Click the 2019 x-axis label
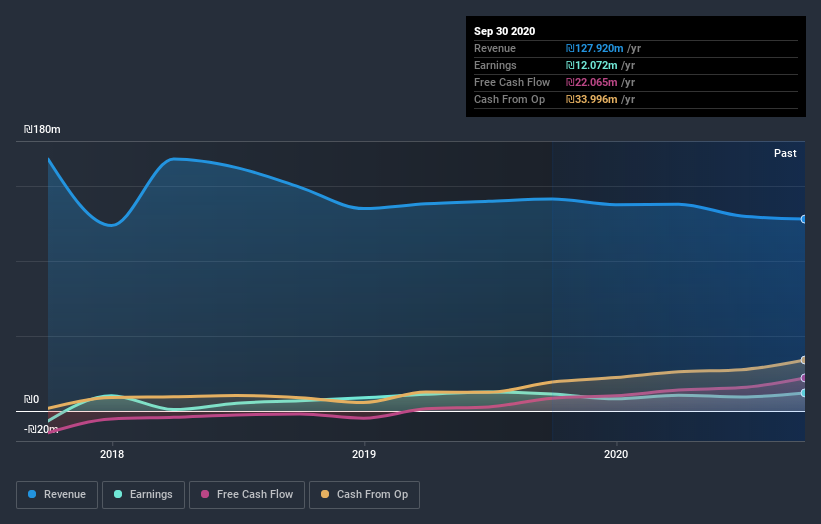821x524 pixels. click(364, 454)
